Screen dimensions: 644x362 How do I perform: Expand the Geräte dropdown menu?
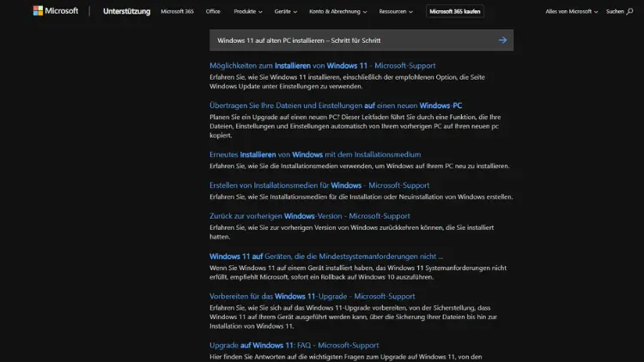tap(285, 11)
